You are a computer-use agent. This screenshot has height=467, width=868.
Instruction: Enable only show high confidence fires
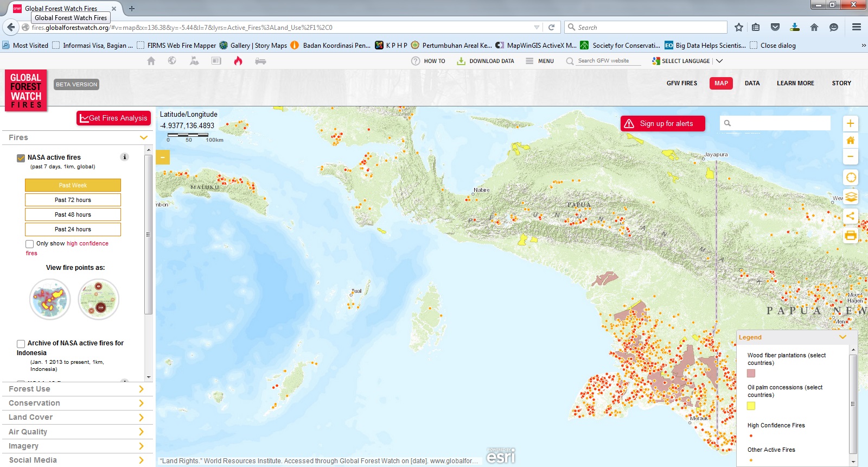30,244
